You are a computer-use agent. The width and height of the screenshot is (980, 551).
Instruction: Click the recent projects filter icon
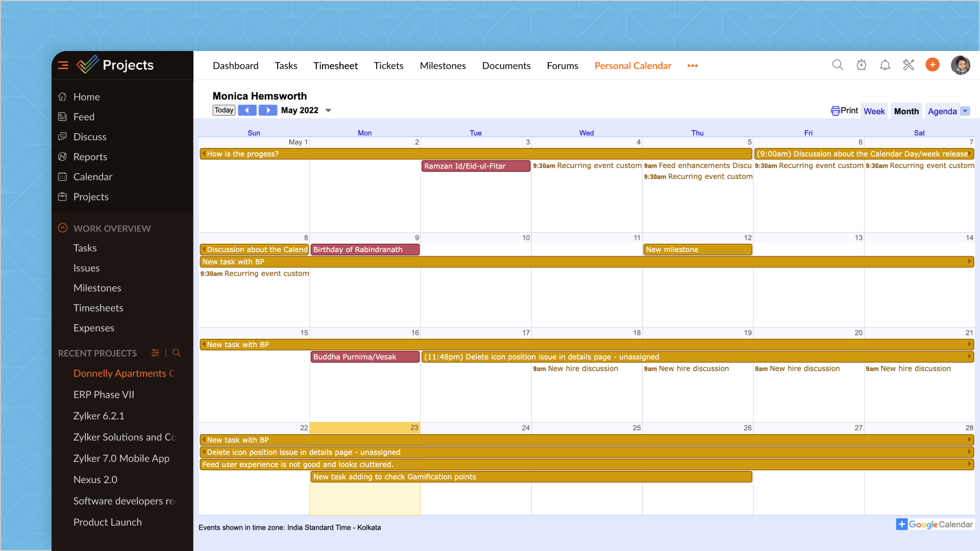(155, 353)
